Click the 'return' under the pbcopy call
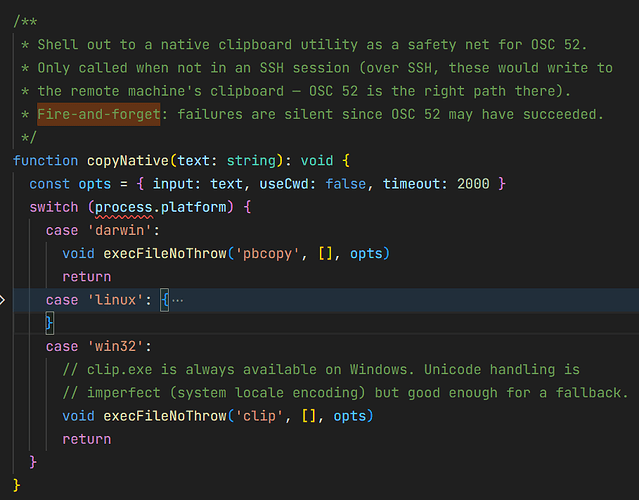The height and width of the screenshot is (500, 639). click(x=86, y=277)
